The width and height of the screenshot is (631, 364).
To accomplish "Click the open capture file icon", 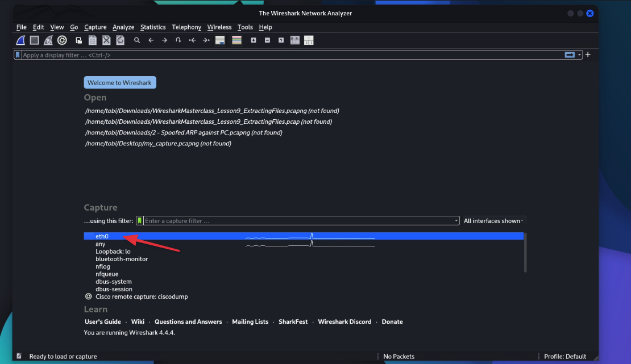I will pos(79,40).
